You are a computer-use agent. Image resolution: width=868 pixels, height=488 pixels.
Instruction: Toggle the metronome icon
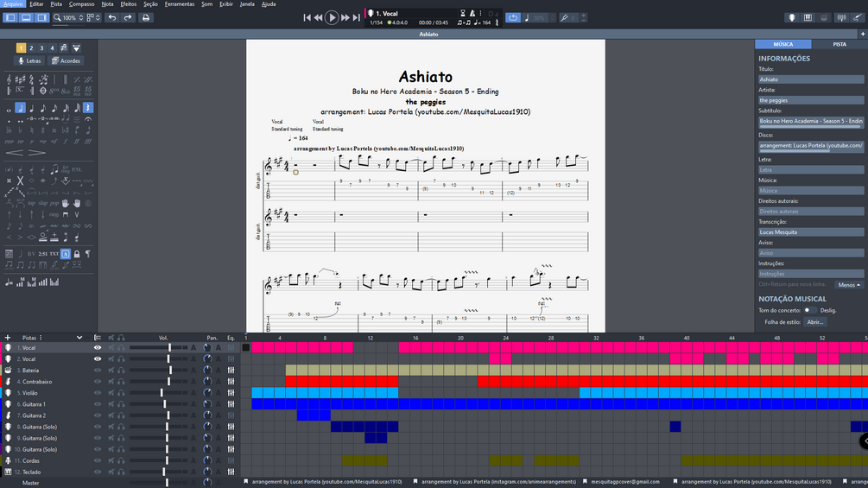coord(472,13)
